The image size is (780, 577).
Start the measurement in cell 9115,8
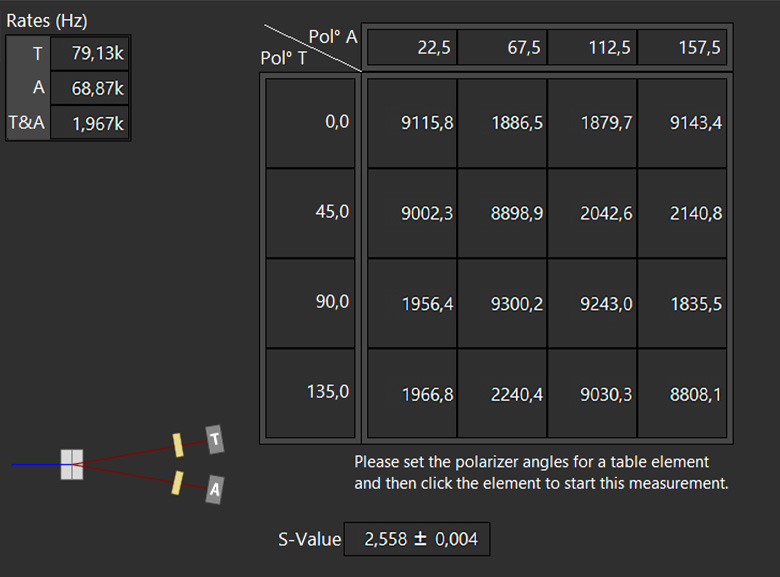click(x=412, y=123)
